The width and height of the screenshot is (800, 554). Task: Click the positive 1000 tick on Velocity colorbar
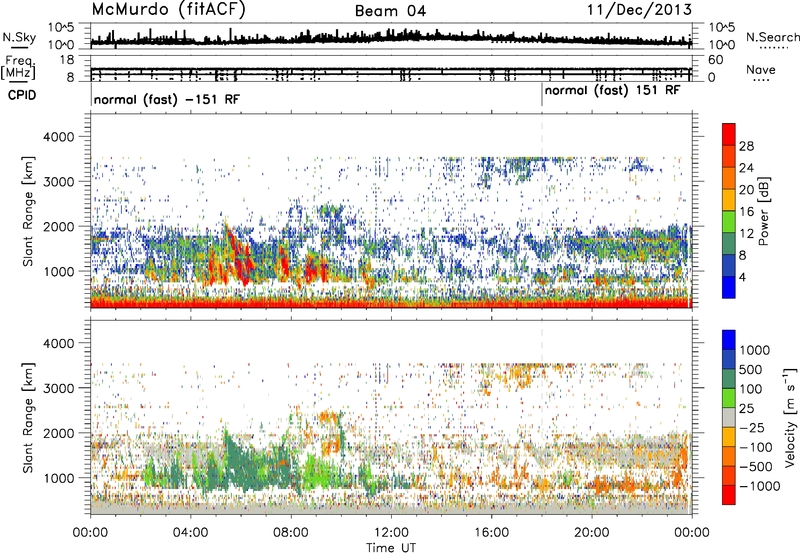click(x=755, y=350)
